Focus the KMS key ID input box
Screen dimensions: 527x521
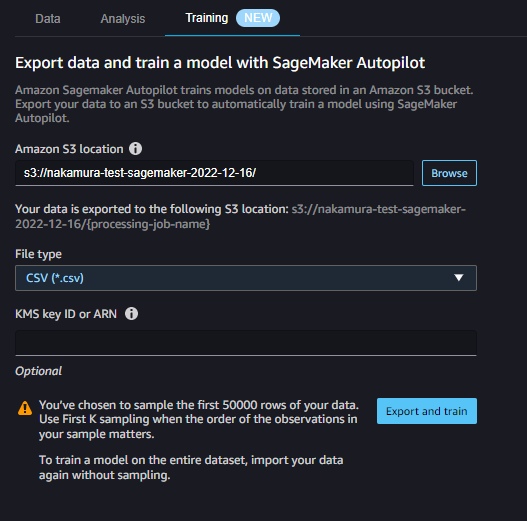click(x=246, y=343)
